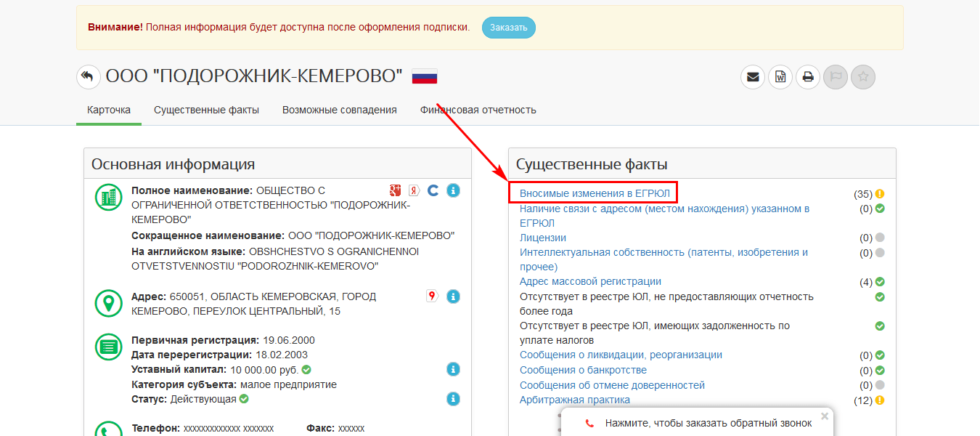The height and width of the screenshot is (436, 980).
Task: Click the greyed flag icon
Action: [836, 76]
